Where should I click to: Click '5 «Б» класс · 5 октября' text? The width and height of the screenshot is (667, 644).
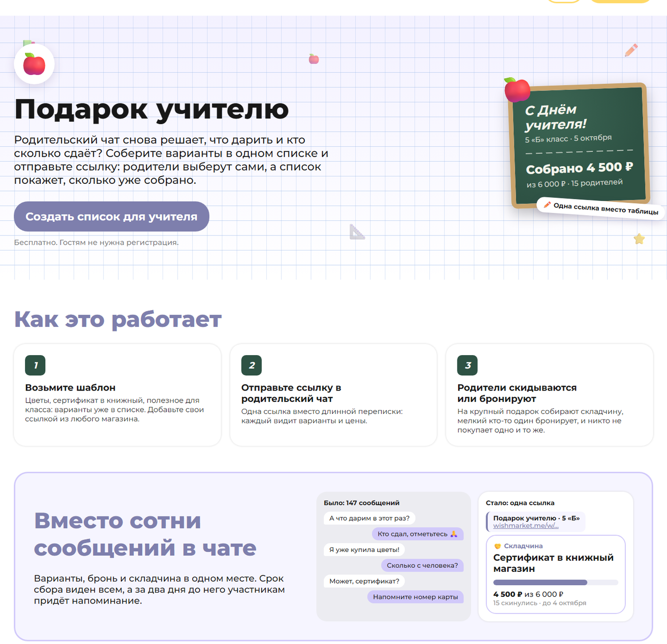coord(568,138)
